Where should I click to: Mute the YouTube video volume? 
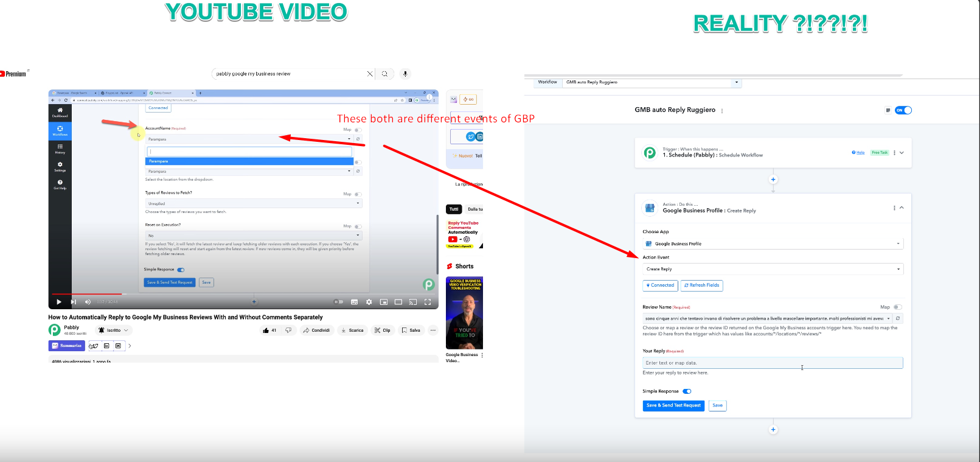click(88, 302)
